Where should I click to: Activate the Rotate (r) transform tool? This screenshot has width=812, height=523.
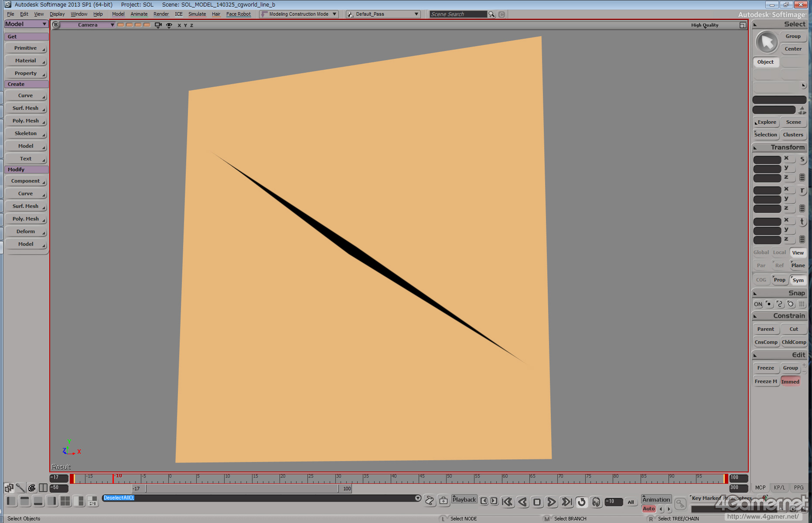click(x=802, y=190)
